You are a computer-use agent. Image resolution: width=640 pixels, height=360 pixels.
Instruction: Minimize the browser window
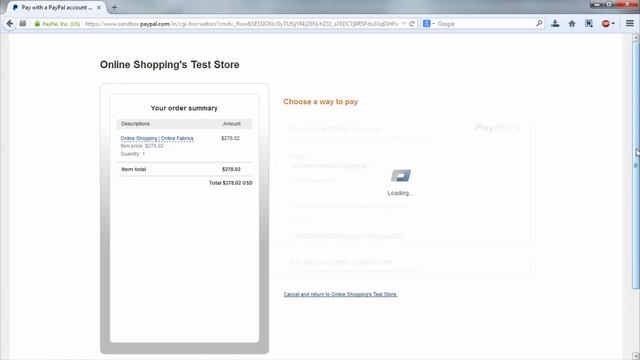click(x=597, y=4)
